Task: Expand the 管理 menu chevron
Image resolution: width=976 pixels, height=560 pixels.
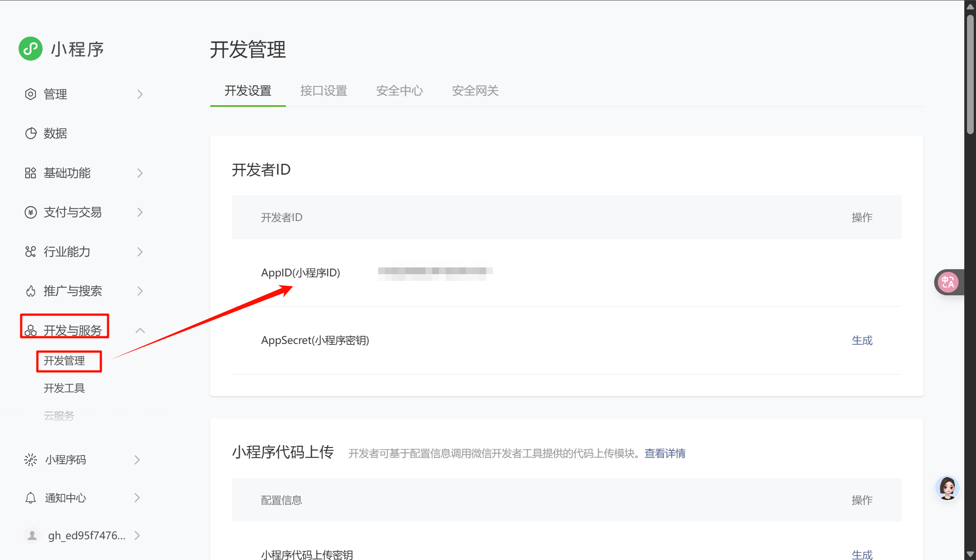Action: pos(140,94)
